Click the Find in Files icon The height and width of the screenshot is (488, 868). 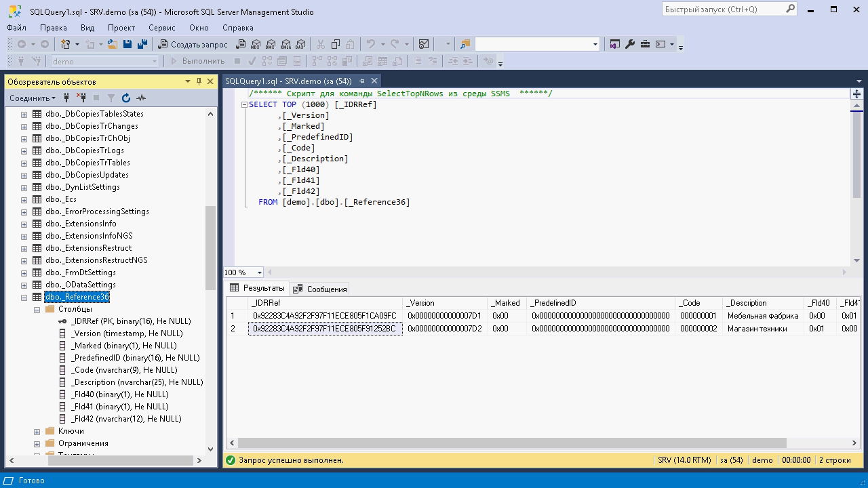465,44
